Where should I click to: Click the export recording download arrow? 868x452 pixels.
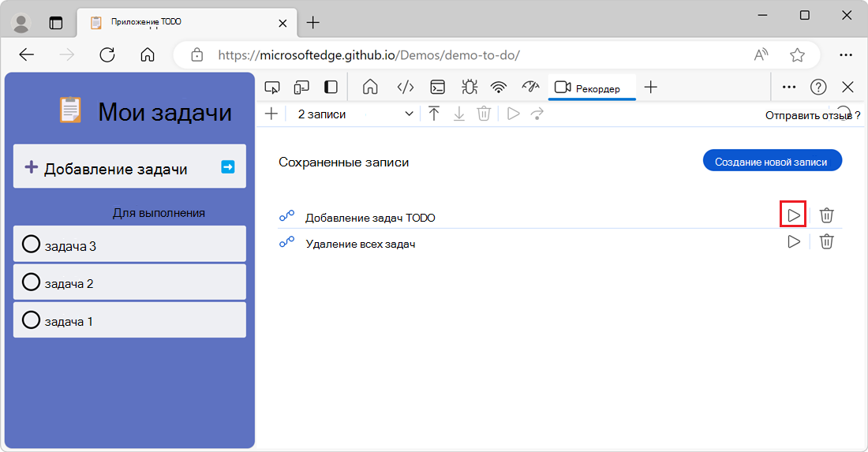(459, 114)
